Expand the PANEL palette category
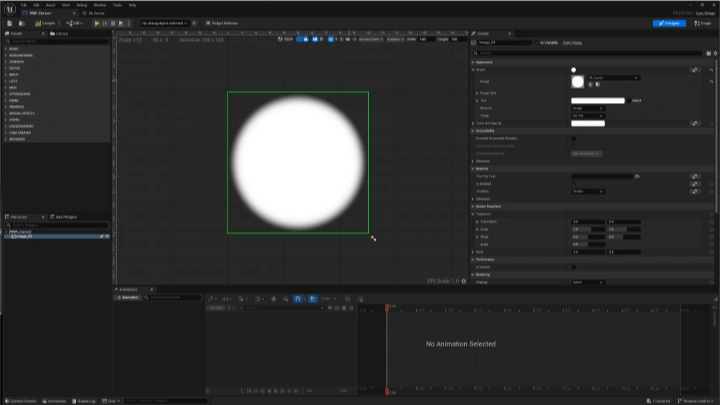 coord(13,100)
